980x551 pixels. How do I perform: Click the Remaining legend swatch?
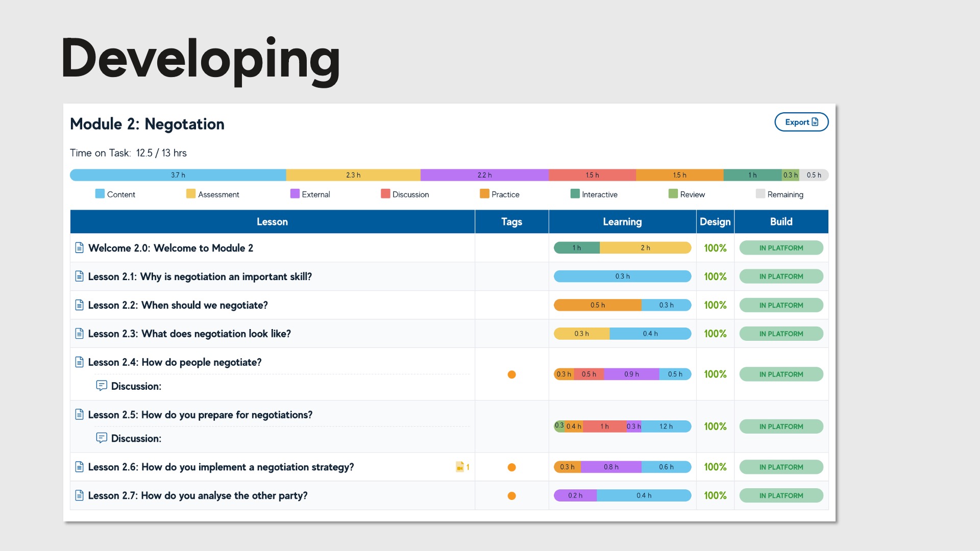point(761,194)
